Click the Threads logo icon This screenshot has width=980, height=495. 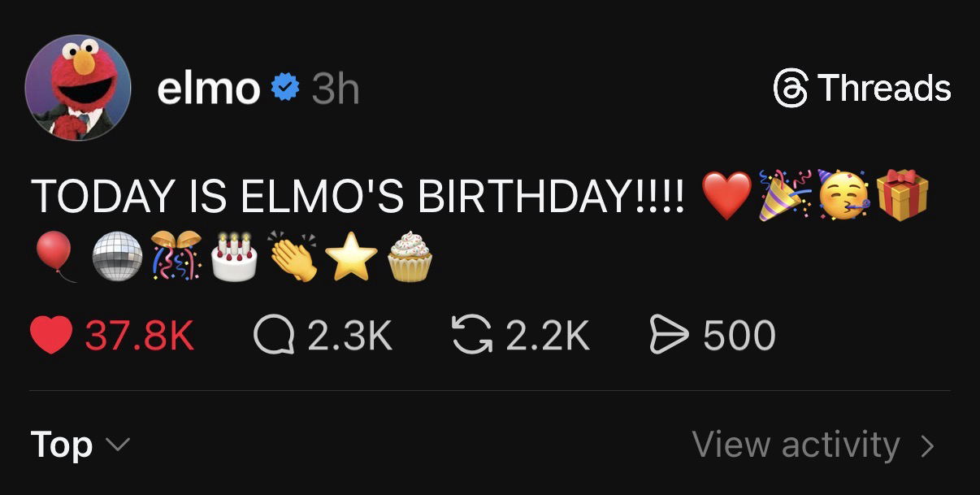pyautogui.click(x=789, y=88)
